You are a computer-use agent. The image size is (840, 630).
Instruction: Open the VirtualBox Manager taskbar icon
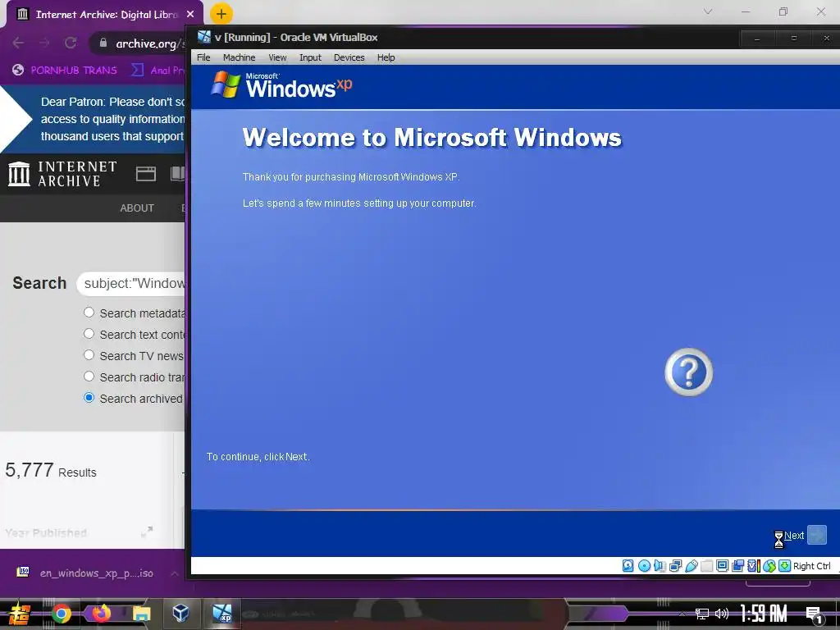point(180,612)
